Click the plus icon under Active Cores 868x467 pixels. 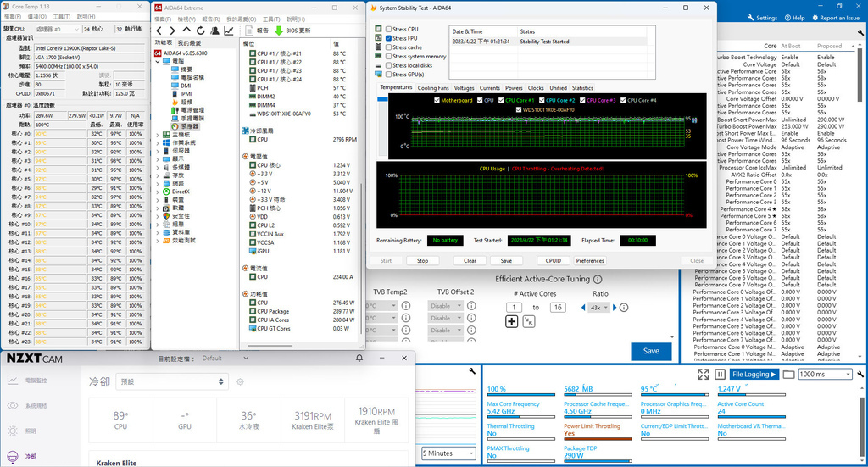[511, 321]
